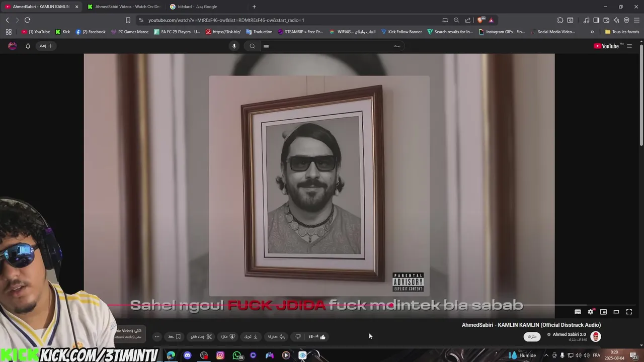Focus the YouTube search input field
This screenshot has height=362, width=644.
tap(332, 46)
